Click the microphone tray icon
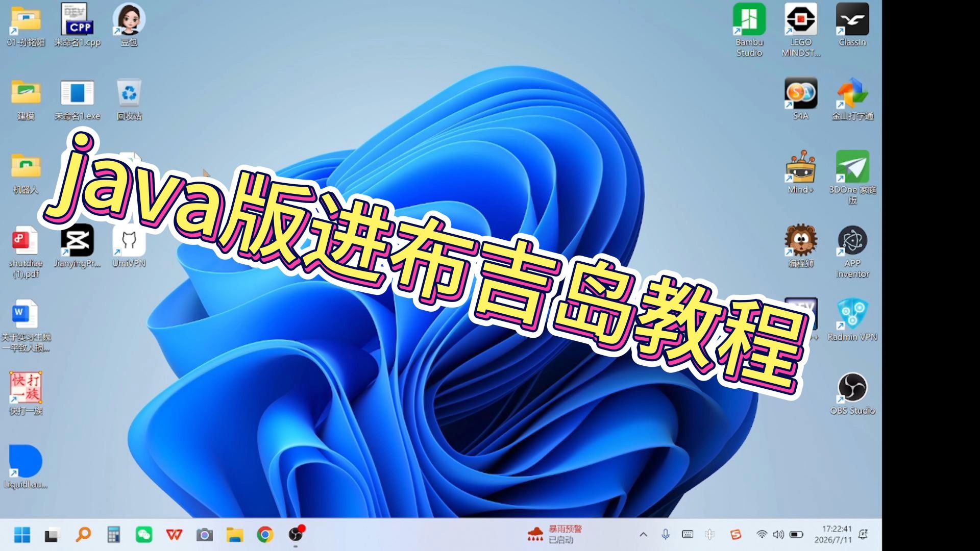980x551 pixels. click(666, 535)
